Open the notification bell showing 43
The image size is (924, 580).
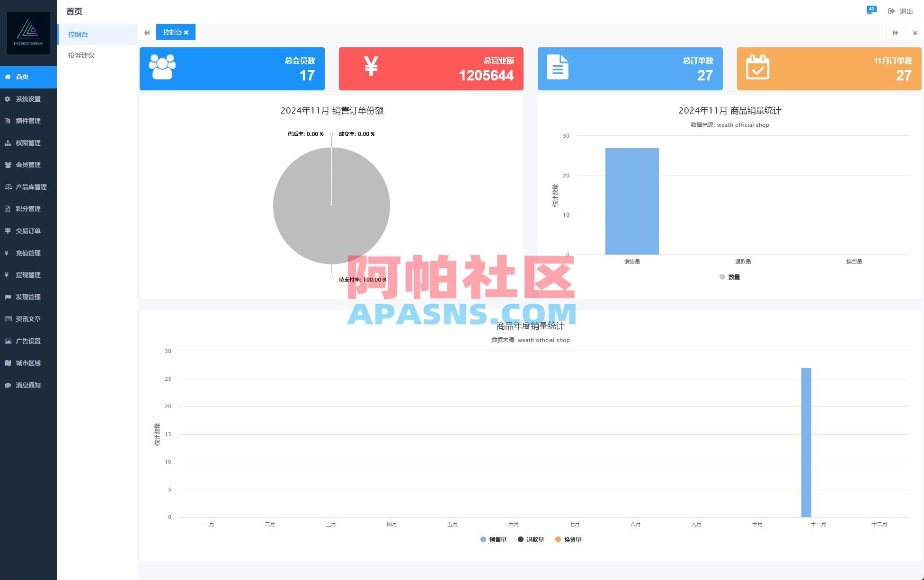point(870,10)
